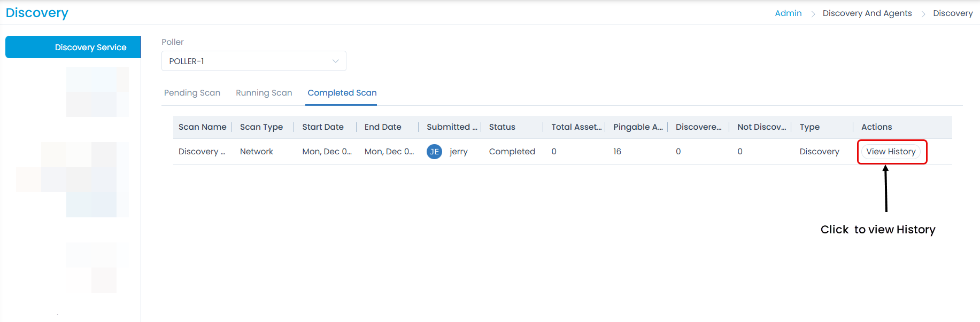Click the Admin breadcrumb link
The image size is (980, 322).
point(788,13)
